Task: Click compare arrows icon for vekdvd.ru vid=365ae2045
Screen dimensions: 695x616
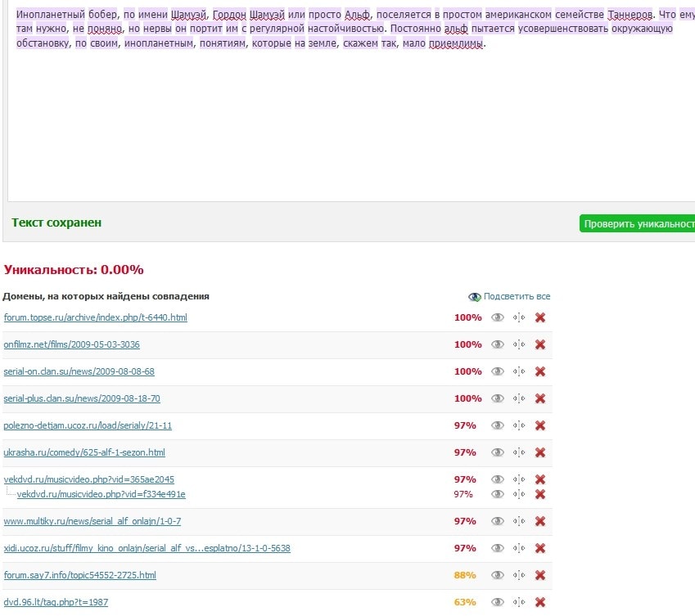Action: pos(519,479)
